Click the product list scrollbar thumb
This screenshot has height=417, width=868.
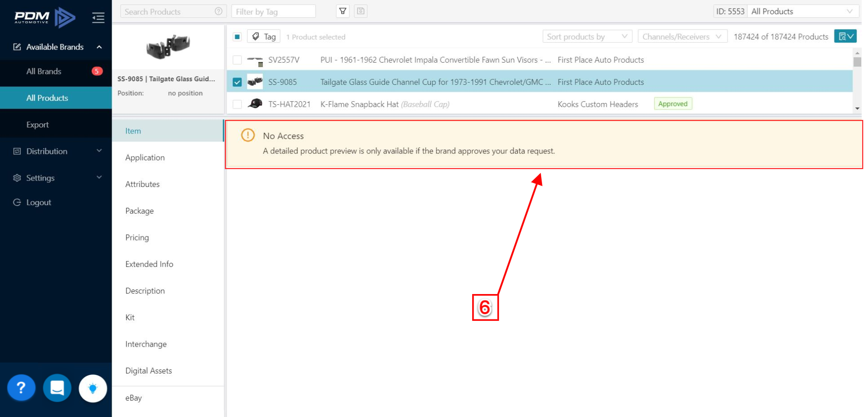coord(857,62)
